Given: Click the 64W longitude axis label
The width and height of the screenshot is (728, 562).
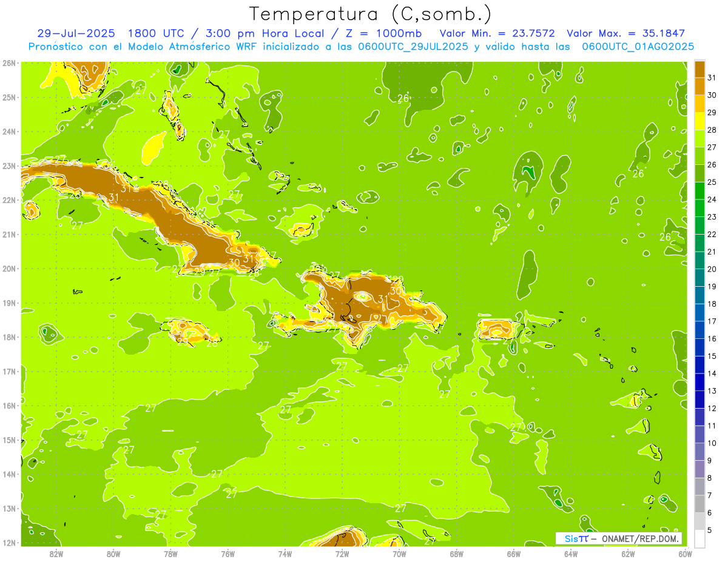Looking at the screenshot, I should click(x=571, y=554).
